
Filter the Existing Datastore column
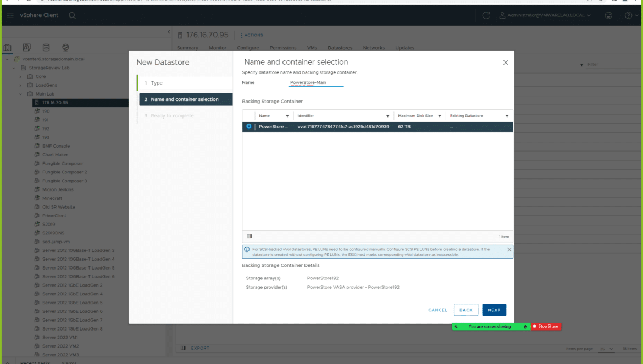point(507,116)
